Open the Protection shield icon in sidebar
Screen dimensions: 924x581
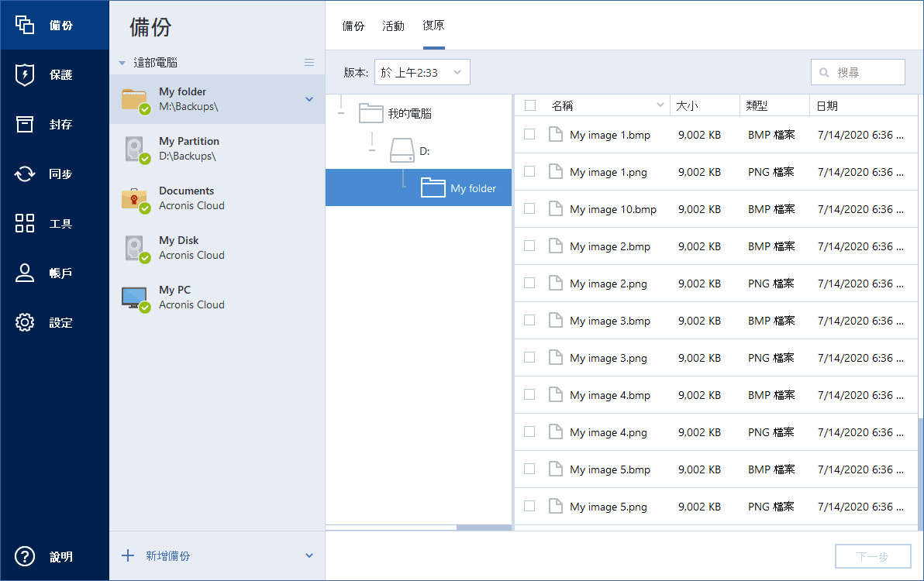click(x=25, y=74)
